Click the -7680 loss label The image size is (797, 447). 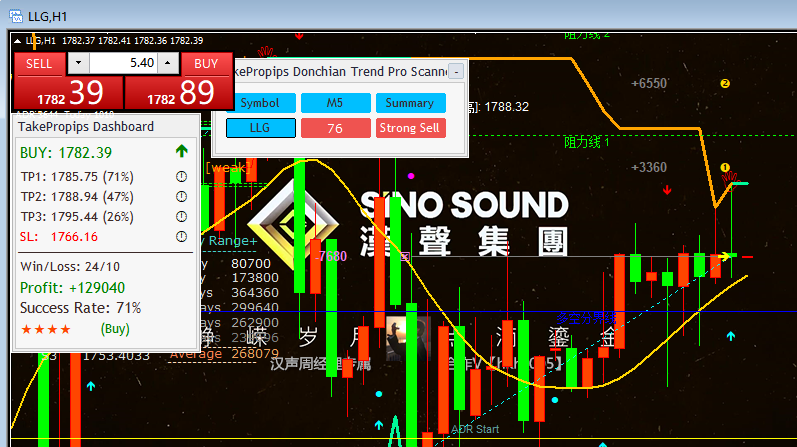tap(331, 256)
